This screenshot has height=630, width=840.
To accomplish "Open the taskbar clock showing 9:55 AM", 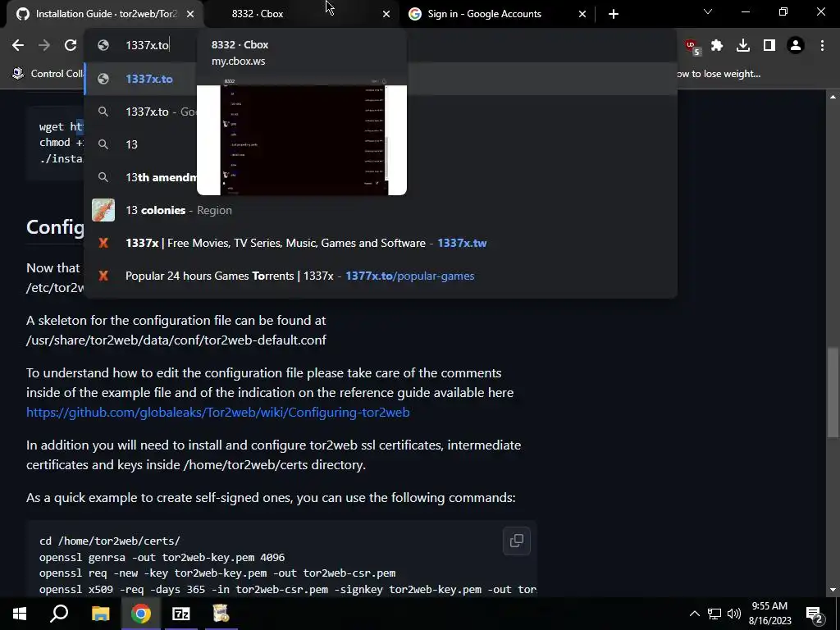I will pyautogui.click(x=769, y=614).
